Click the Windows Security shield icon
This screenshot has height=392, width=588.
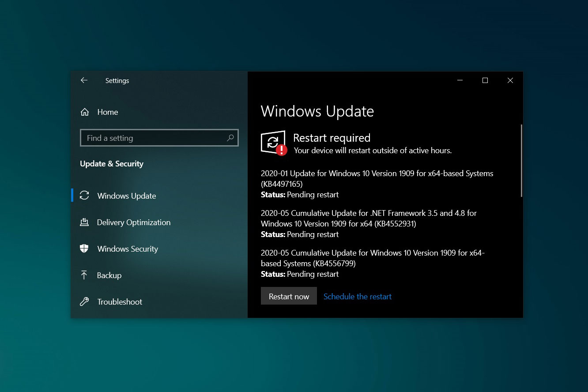(x=84, y=249)
